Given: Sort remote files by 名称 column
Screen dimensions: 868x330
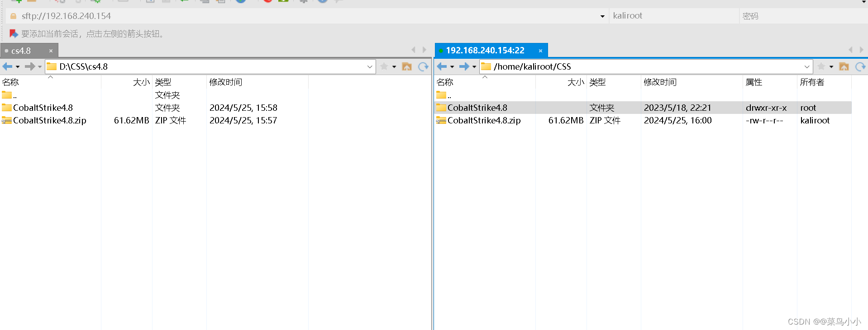Looking at the screenshot, I should click(x=485, y=82).
